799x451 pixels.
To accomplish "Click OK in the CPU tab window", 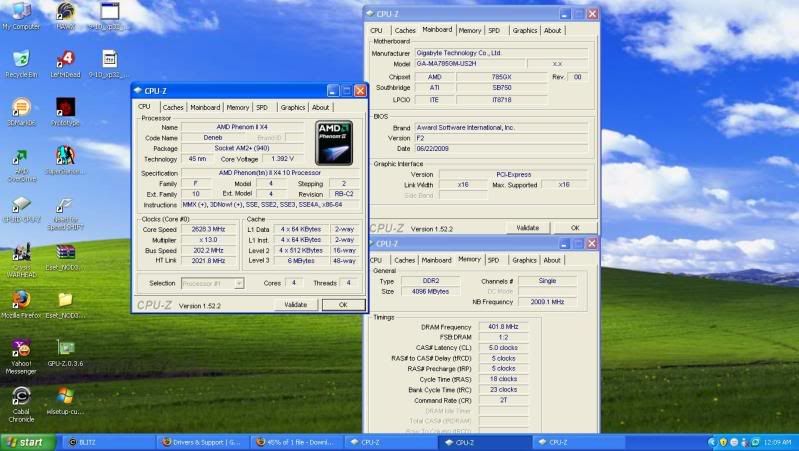I will coord(343,305).
